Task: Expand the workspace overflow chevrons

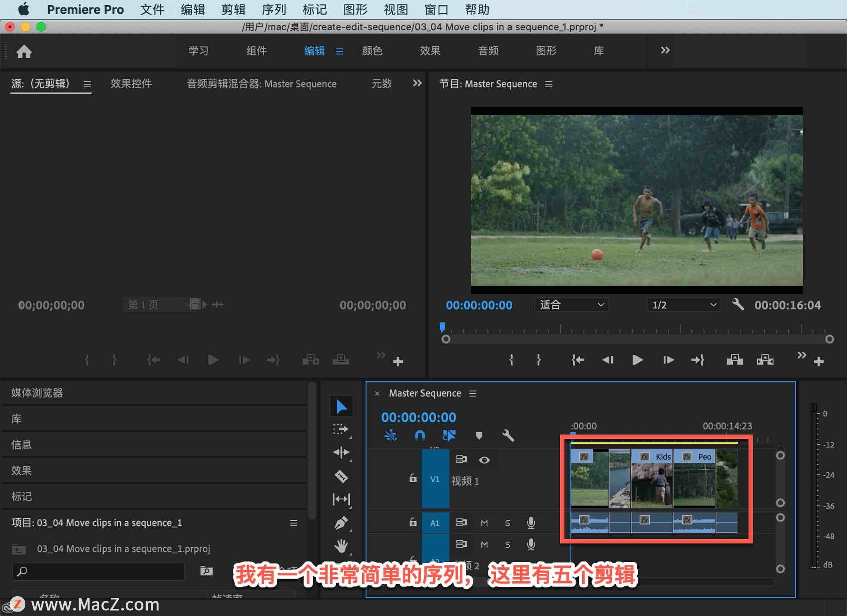Action: coord(665,50)
